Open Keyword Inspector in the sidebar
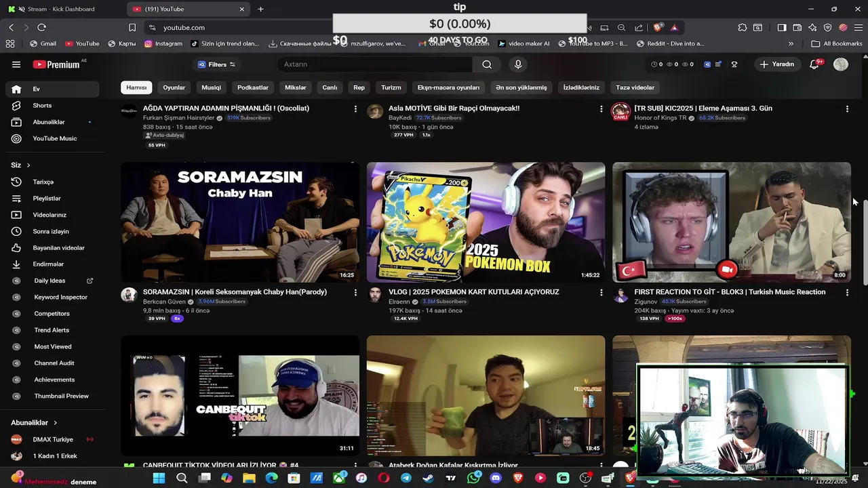 click(53, 298)
